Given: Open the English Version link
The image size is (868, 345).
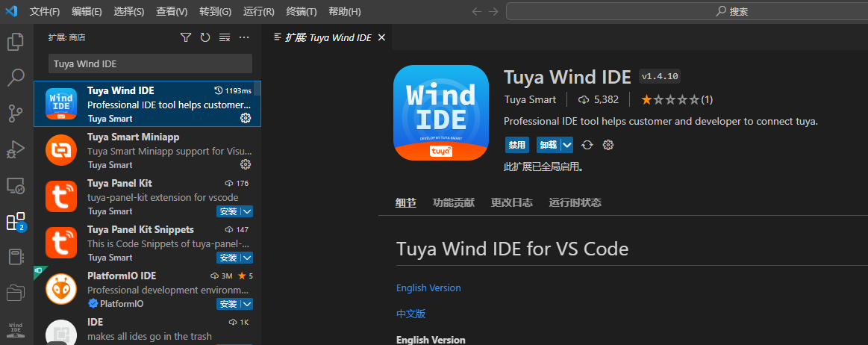Looking at the screenshot, I should click(428, 288).
